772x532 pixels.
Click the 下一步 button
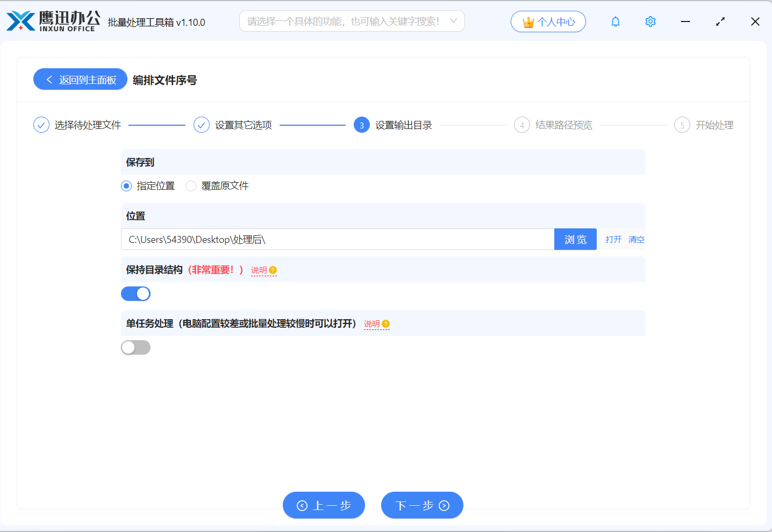[x=422, y=505]
